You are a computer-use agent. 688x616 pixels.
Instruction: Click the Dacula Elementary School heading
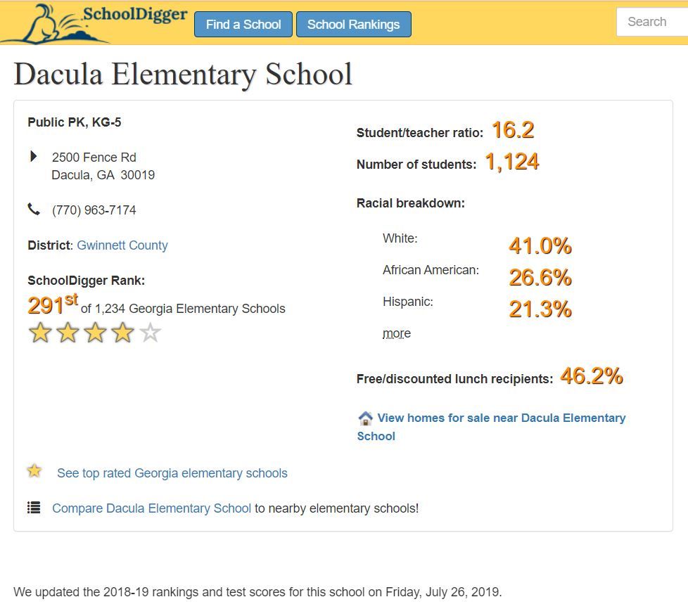click(183, 73)
